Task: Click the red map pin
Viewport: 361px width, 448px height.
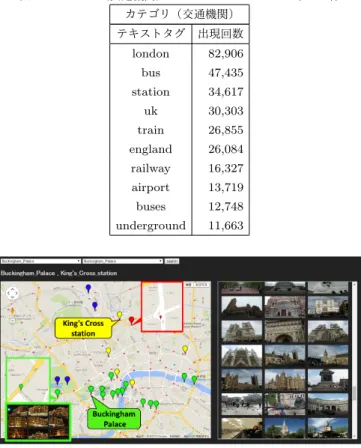Action: point(131,321)
